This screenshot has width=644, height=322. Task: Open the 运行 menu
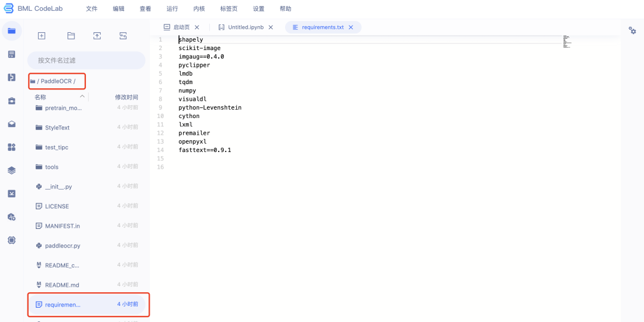tap(172, 8)
